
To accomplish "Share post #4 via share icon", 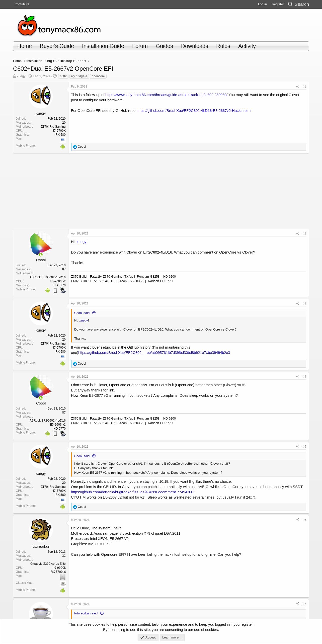I will (x=298, y=377).
